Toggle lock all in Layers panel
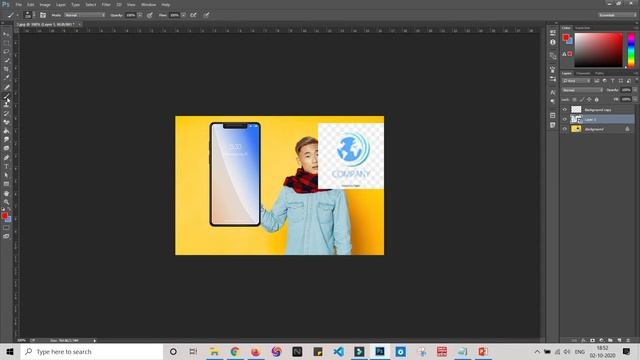The width and height of the screenshot is (640, 360). pos(596,100)
